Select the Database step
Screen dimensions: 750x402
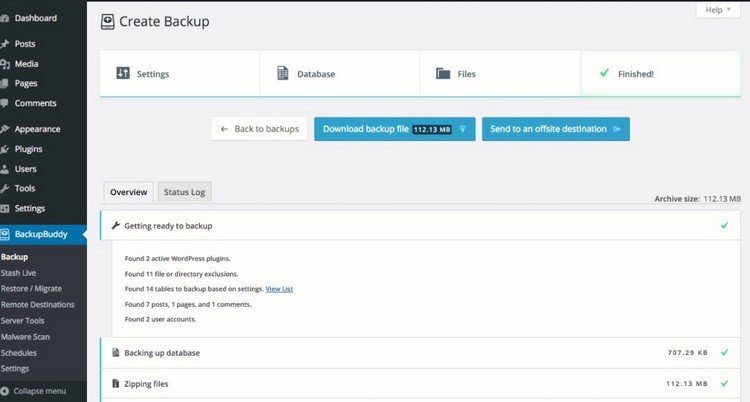[x=340, y=74]
